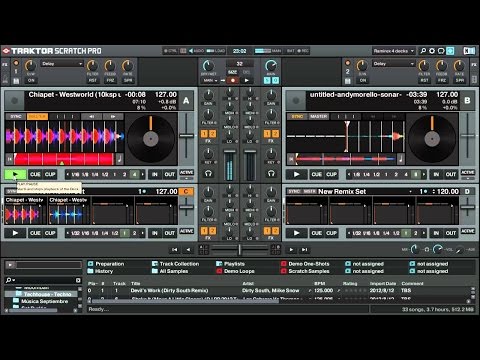Click Deck A tempo bend left arrow
Image resolution: width=480 pixels, height=360 pixels.
[92, 116]
